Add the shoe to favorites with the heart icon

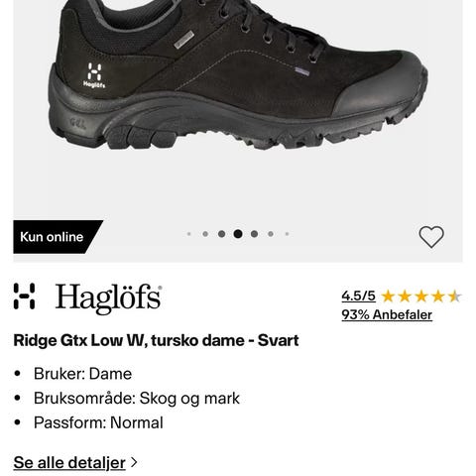tap(431, 237)
